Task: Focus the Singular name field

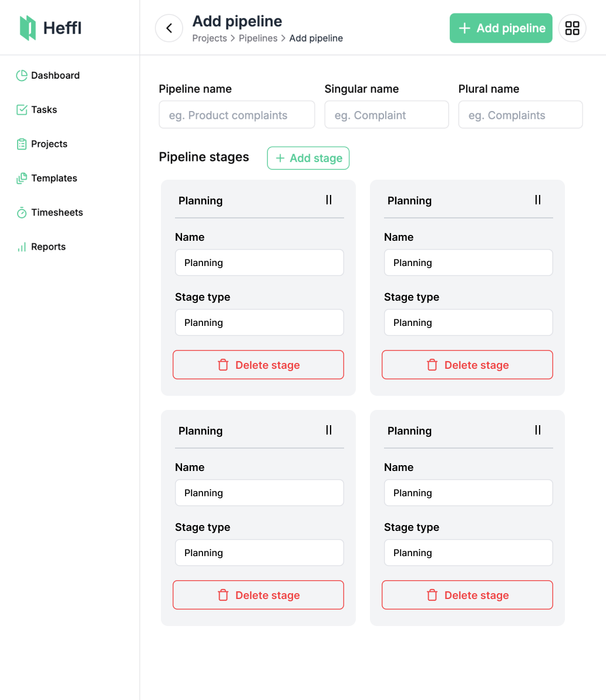Action: tap(386, 115)
